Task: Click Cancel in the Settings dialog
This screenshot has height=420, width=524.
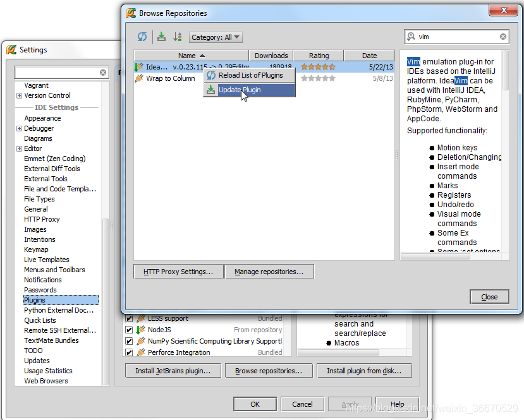Action: point(302,404)
